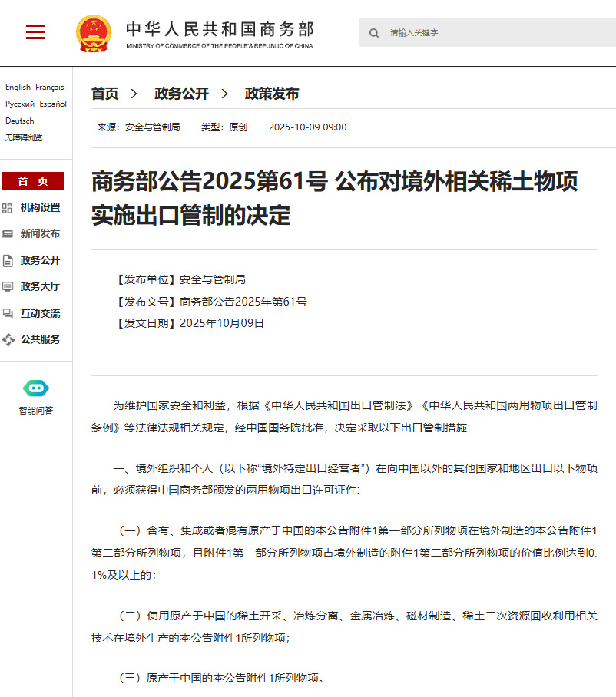Open the 智能问答 robot icon

(x=36, y=388)
